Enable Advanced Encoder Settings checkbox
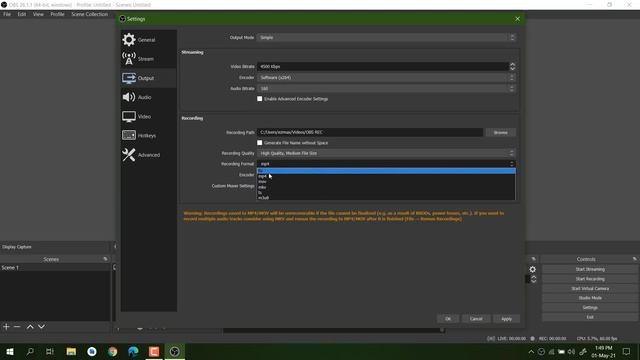Image resolution: width=640 pixels, height=360 pixels. [260, 99]
